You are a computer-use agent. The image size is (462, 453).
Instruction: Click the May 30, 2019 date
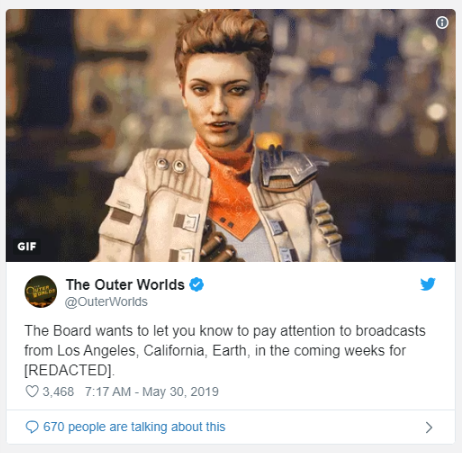(x=180, y=392)
